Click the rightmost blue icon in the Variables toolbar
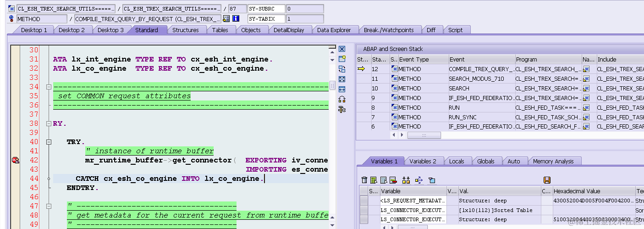This screenshot has height=229, width=644. (431, 180)
